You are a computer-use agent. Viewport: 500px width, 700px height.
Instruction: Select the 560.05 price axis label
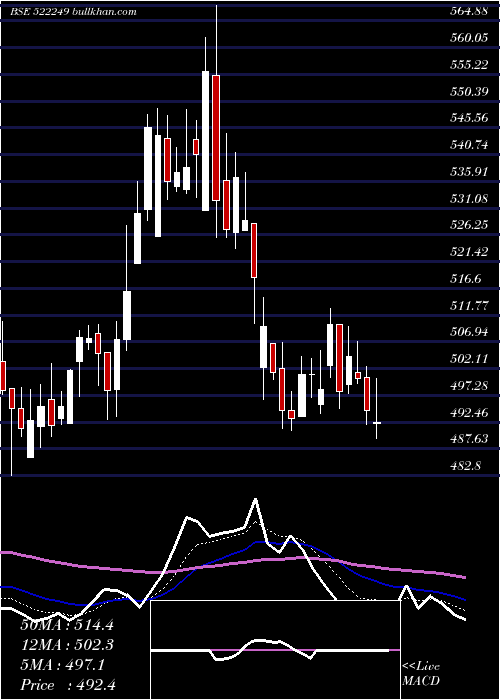click(468, 38)
